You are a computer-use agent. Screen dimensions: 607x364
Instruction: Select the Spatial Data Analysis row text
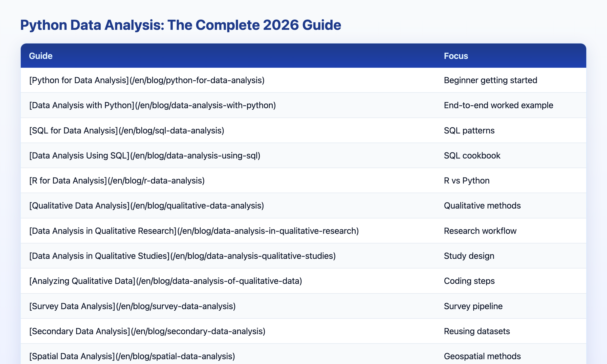pos(132,356)
